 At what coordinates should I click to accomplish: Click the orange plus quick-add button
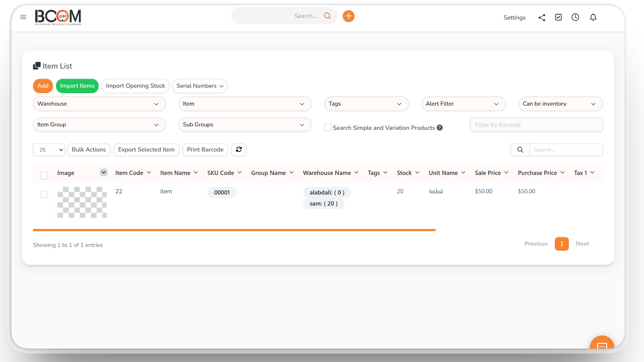[x=348, y=16]
